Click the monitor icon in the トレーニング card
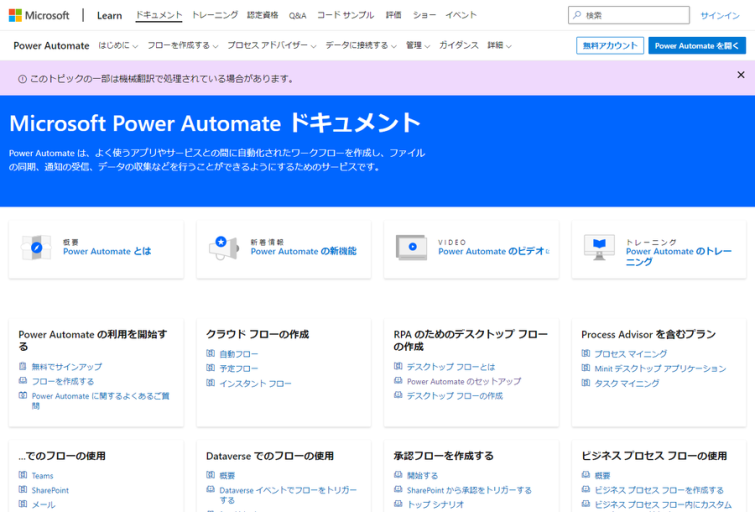The height and width of the screenshot is (512, 755). 599,248
